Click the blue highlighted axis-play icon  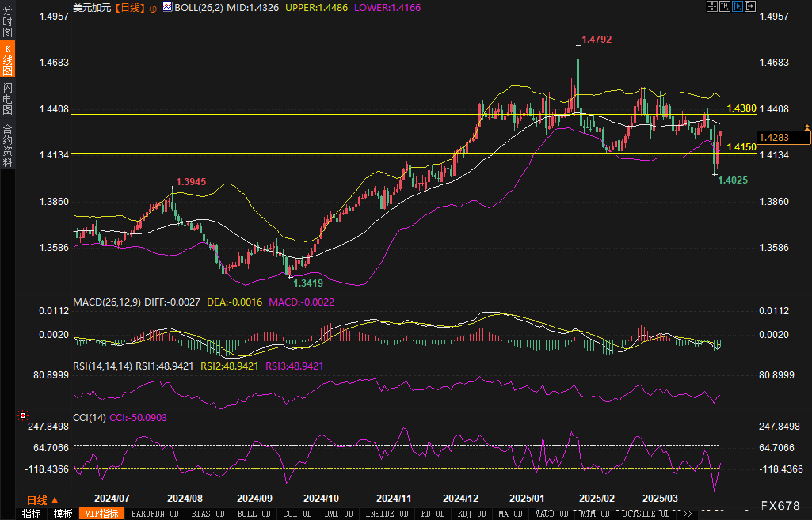[737, 6]
